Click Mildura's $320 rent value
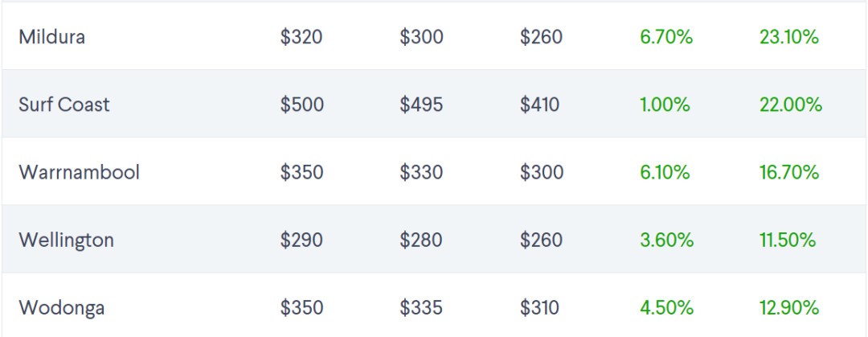Screen dimensions: 868x337 click(x=301, y=37)
